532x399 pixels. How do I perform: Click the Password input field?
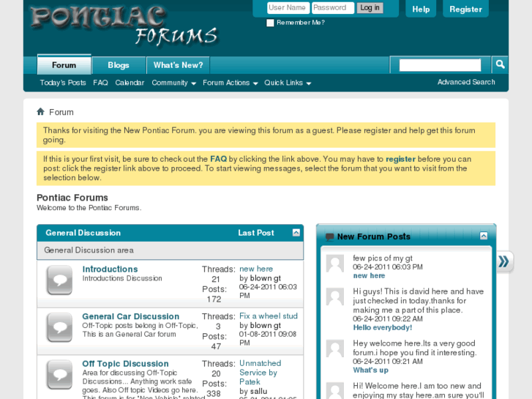[x=333, y=8]
